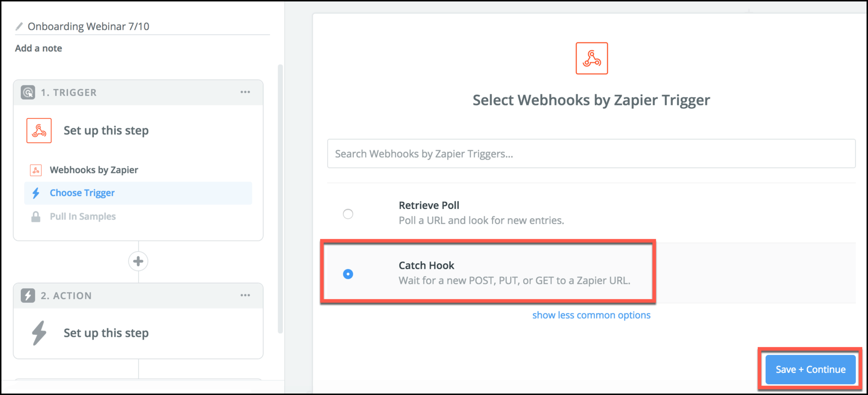
Task: Open the action step options ellipsis menu
Action: (x=245, y=295)
